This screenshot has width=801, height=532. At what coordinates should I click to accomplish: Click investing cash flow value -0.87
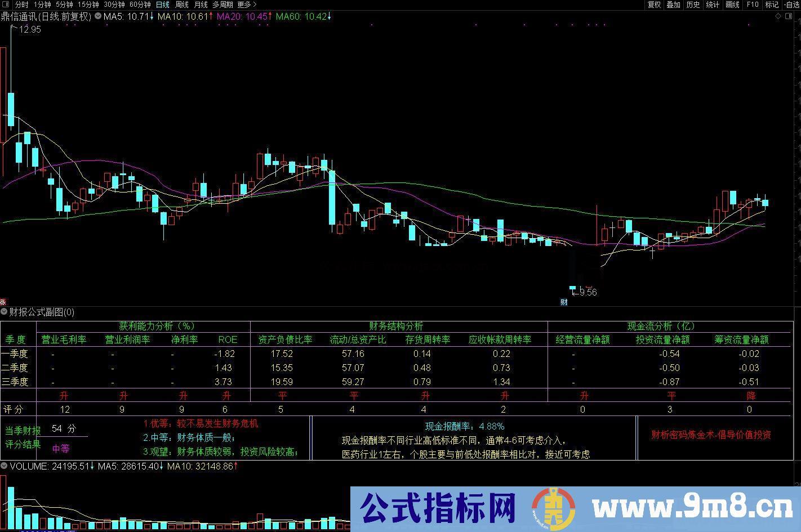(669, 382)
